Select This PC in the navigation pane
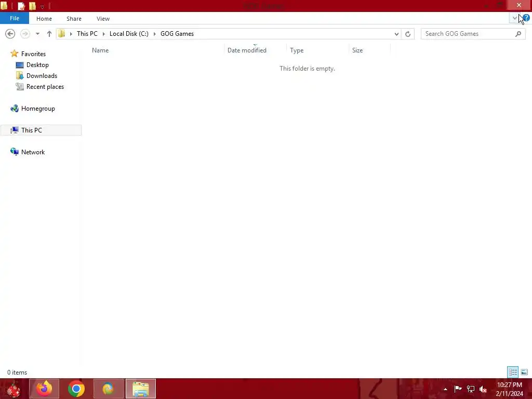Viewport: 532px width, 399px height. pos(41,130)
